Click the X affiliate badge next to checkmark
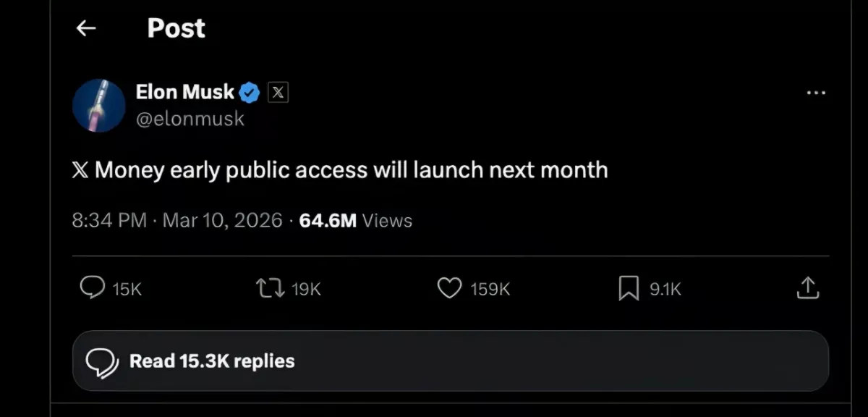 point(278,92)
